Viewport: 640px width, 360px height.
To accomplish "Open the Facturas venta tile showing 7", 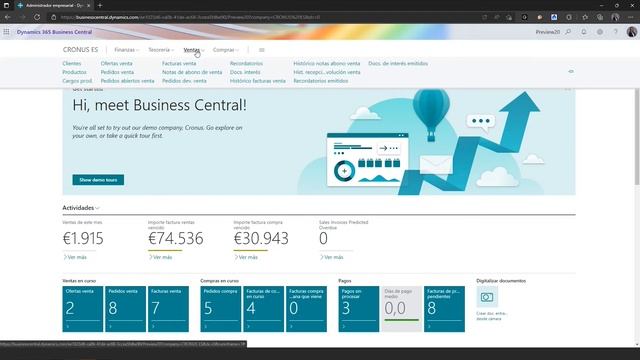I will [x=168, y=309].
